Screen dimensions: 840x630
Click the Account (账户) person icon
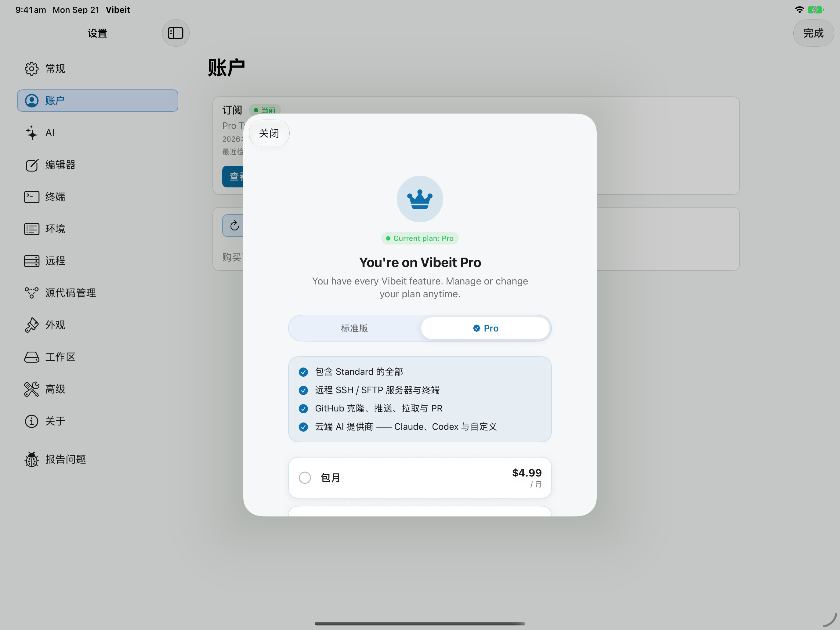pos(31,101)
